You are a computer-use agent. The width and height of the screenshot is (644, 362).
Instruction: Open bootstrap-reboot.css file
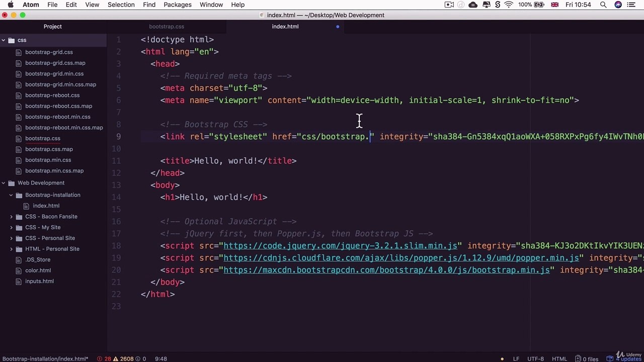[x=52, y=96]
